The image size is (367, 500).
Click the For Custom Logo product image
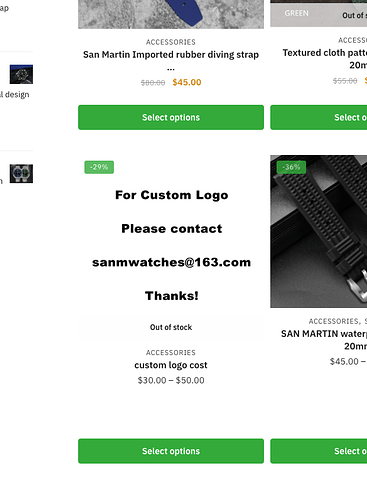tap(171, 247)
